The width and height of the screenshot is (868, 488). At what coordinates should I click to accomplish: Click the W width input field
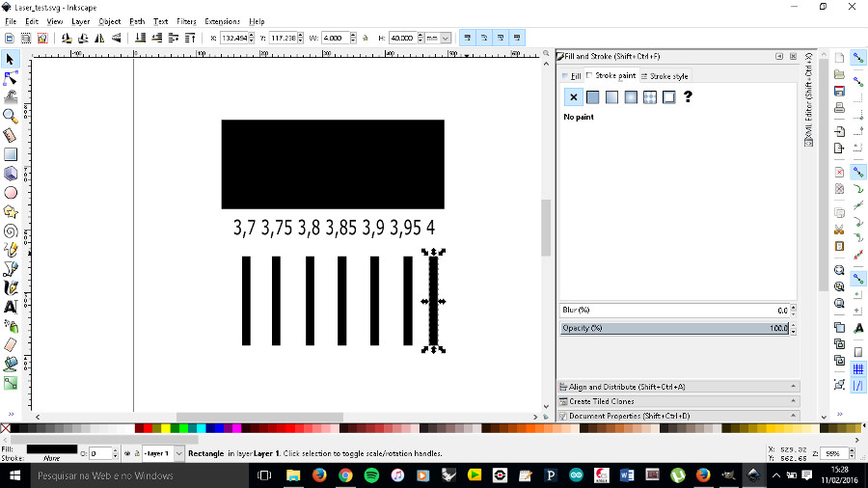335,39
